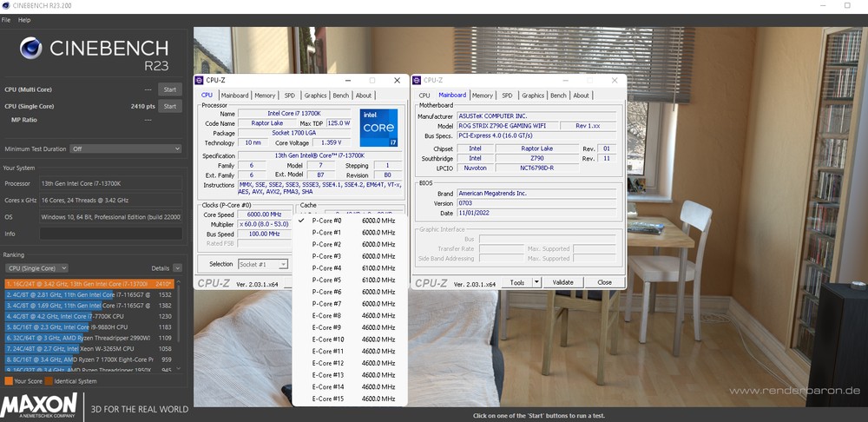Click the Core Speed 6000.00 MHz value
This screenshot has width=868, height=422.
[x=265, y=214]
